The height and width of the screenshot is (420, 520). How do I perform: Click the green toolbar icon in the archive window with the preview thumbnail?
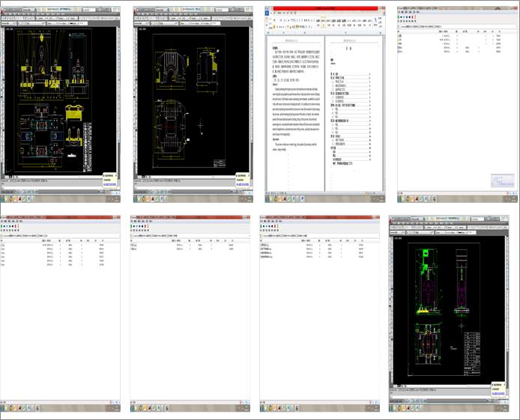point(399,17)
